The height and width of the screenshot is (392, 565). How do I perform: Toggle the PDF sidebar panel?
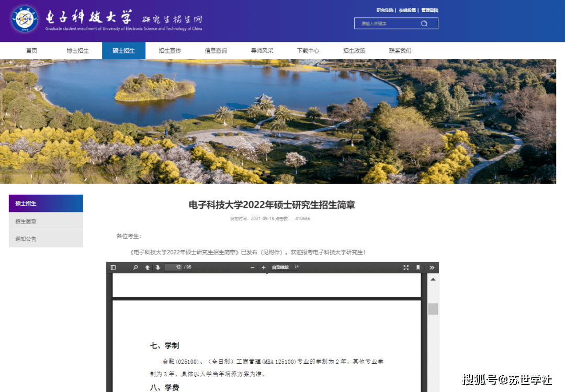point(113,267)
